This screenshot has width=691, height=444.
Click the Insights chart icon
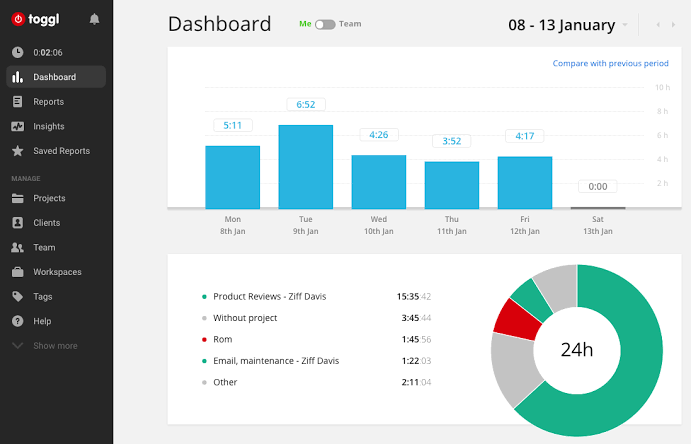point(18,127)
